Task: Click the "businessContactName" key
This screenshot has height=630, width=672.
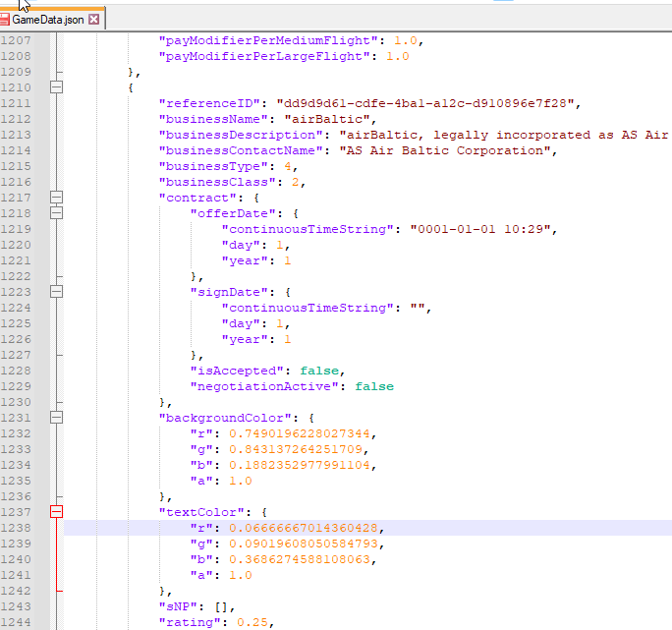Action: point(241,150)
